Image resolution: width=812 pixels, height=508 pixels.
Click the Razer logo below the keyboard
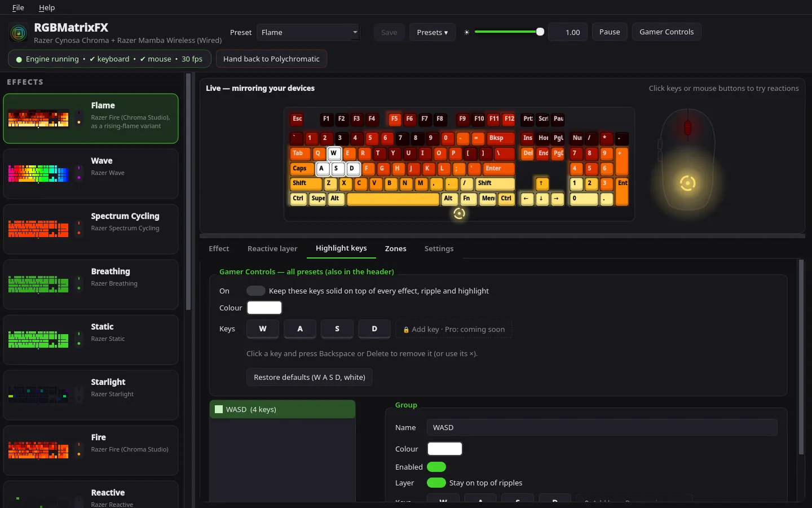pos(459,213)
